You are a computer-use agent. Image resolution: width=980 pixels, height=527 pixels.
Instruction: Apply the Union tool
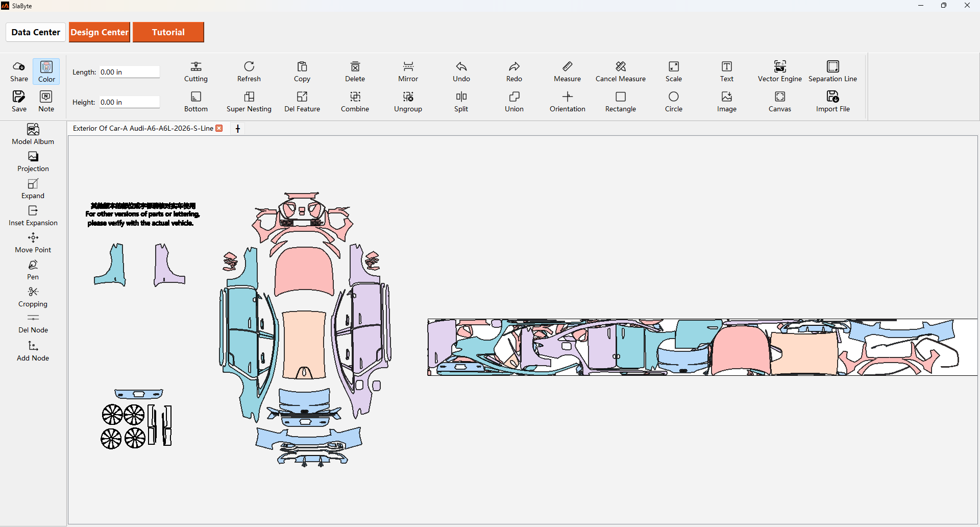[x=514, y=102]
